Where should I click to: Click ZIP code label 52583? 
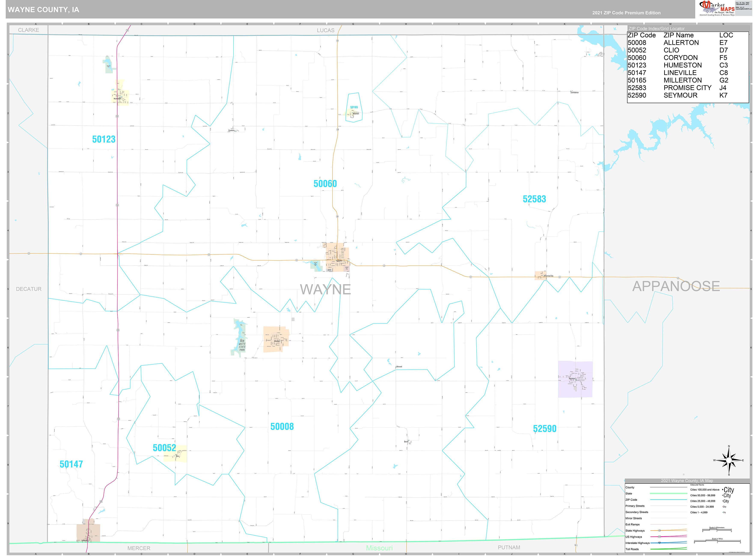coord(534,199)
